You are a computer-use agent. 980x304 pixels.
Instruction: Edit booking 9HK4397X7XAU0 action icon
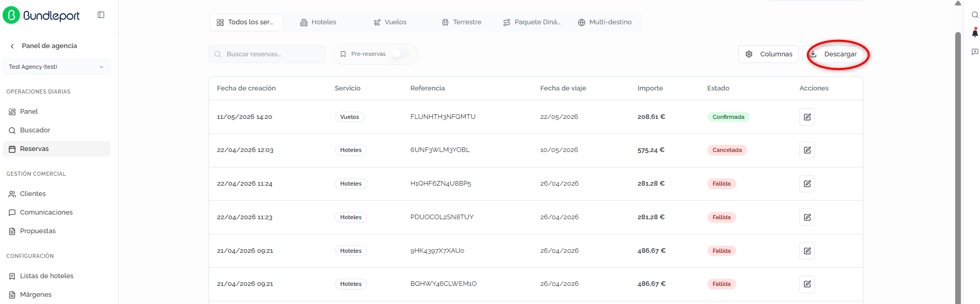click(807, 251)
